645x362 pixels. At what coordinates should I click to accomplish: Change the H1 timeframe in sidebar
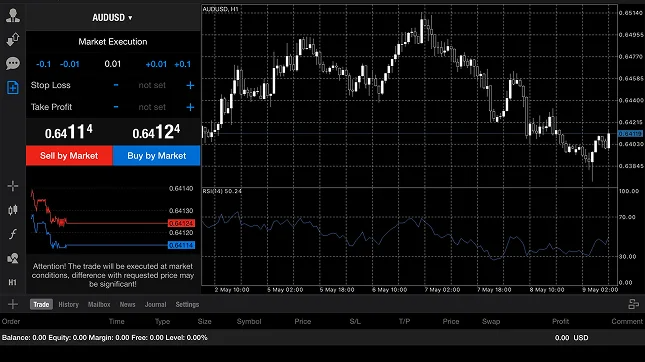(13, 282)
